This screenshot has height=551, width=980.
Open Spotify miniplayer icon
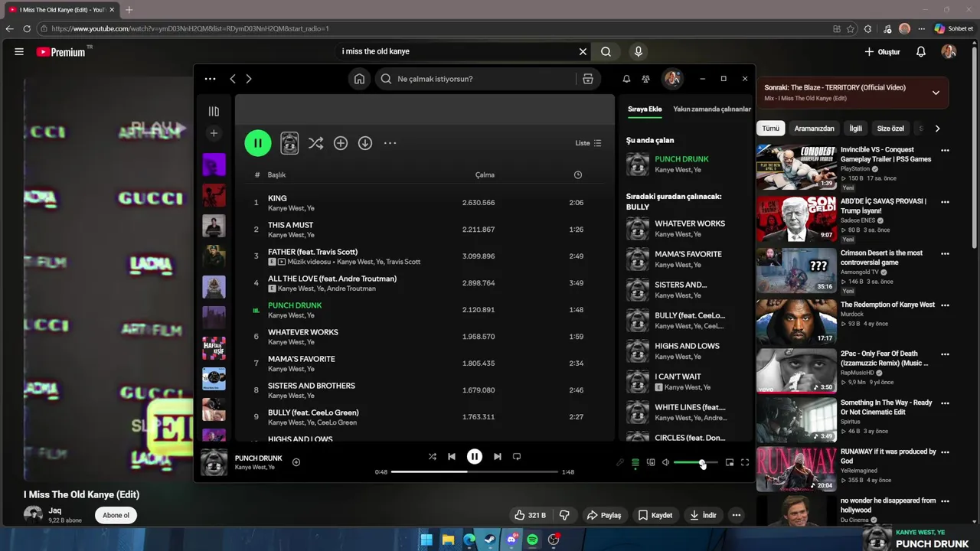[x=730, y=462]
